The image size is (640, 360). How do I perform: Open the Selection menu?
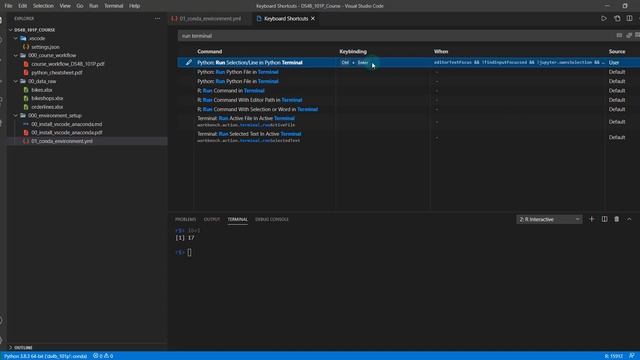43,6
